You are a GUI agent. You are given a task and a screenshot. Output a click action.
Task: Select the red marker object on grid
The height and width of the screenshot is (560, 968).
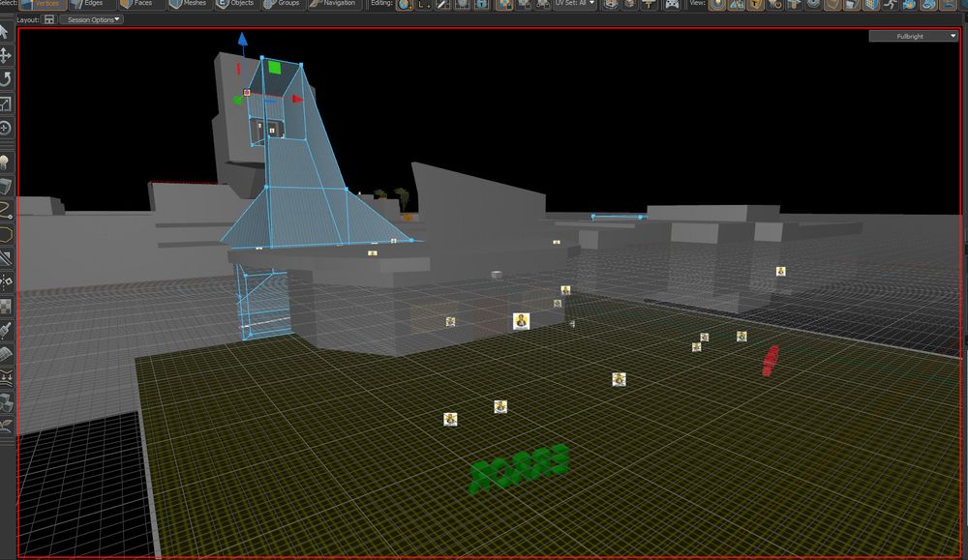click(x=771, y=360)
